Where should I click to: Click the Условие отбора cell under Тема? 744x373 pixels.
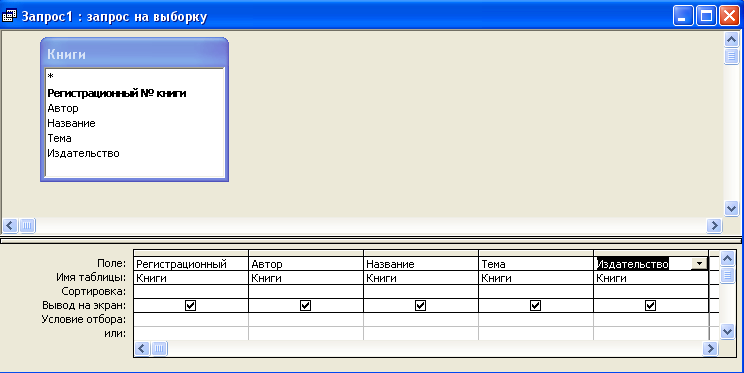pyautogui.click(x=536, y=319)
